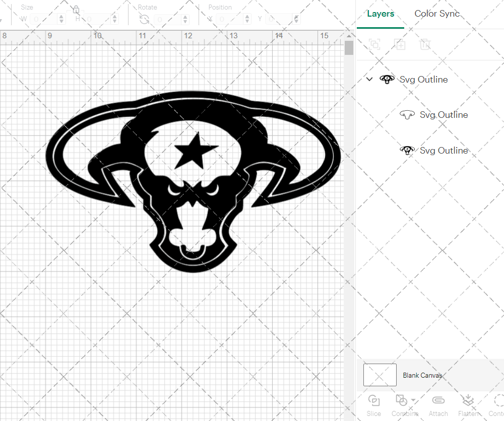The height and width of the screenshot is (421, 504).
Task: Click the Position X input field
Action: tap(230, 19)
